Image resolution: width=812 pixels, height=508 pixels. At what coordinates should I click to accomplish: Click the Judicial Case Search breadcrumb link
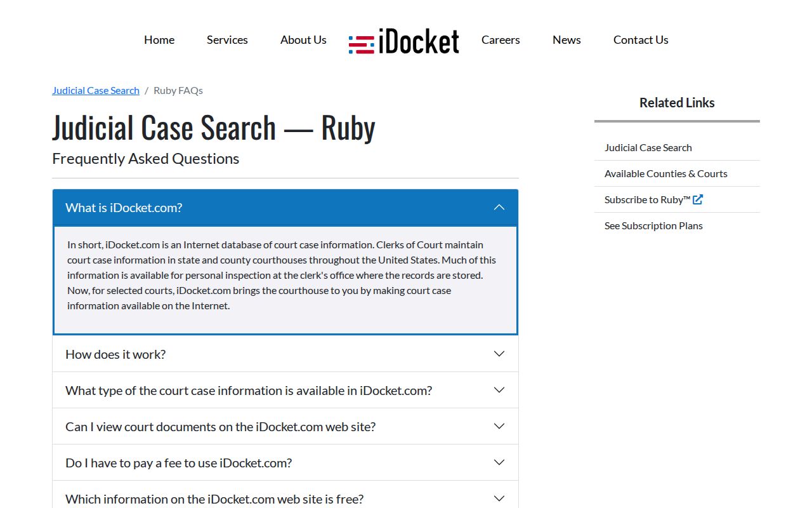point(96,90)
